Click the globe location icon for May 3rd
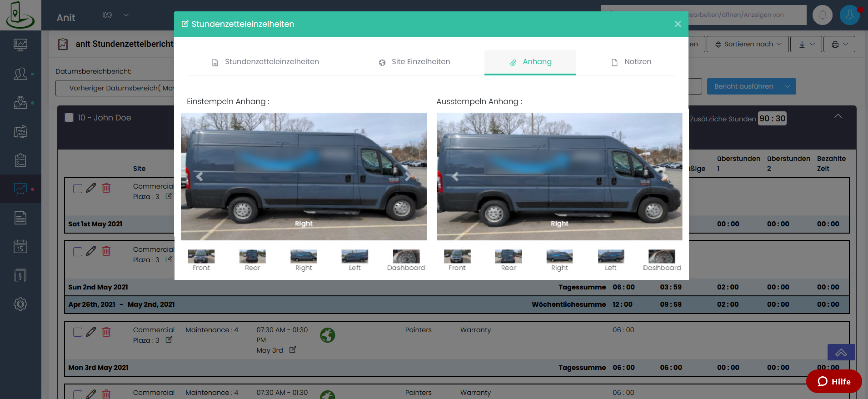 point(327,335)
